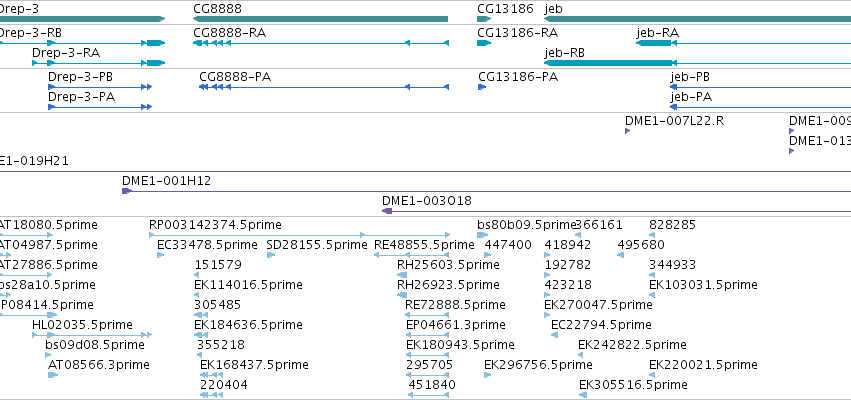Click the Drep-3-PB protein label
Viewport: 851px width, 400px height.
(80, 77)
